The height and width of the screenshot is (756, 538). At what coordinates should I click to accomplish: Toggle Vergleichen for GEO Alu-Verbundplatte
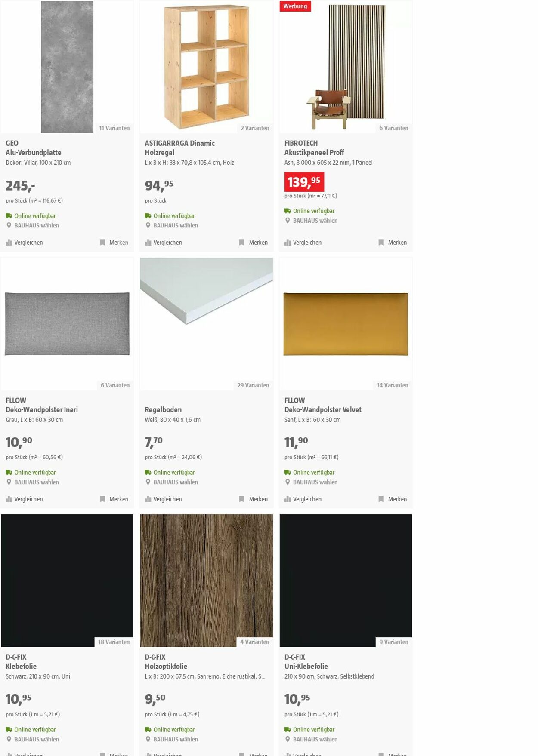(x=25, y=243)
